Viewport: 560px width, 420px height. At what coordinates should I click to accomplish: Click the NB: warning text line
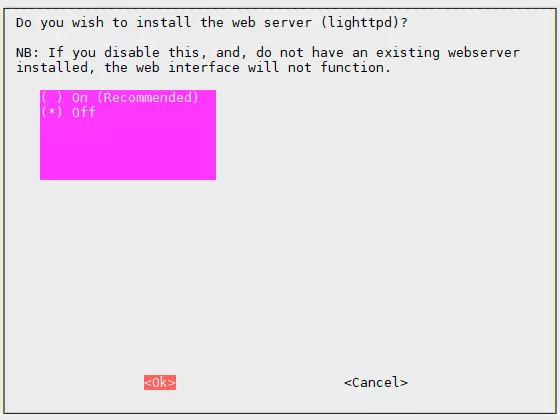(268, 52)
